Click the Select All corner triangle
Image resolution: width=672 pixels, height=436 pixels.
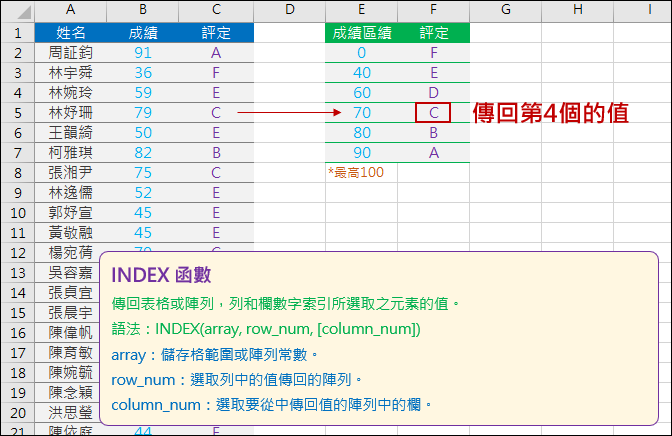click(24, 12)
